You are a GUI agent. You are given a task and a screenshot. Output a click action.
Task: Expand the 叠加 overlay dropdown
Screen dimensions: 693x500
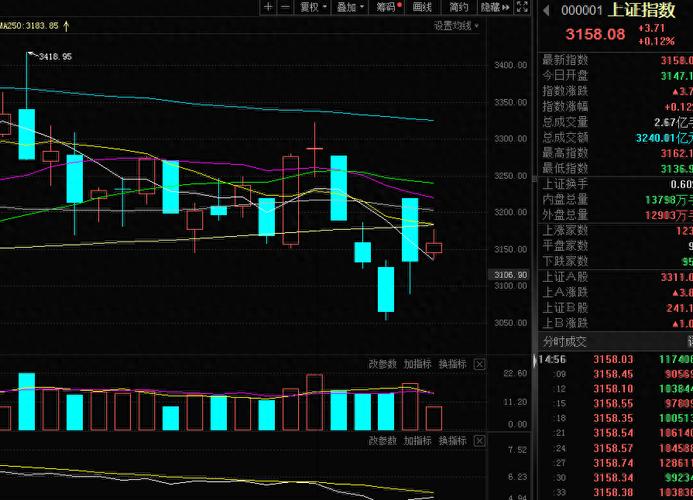pyautogui.click(x=349, y=7)
